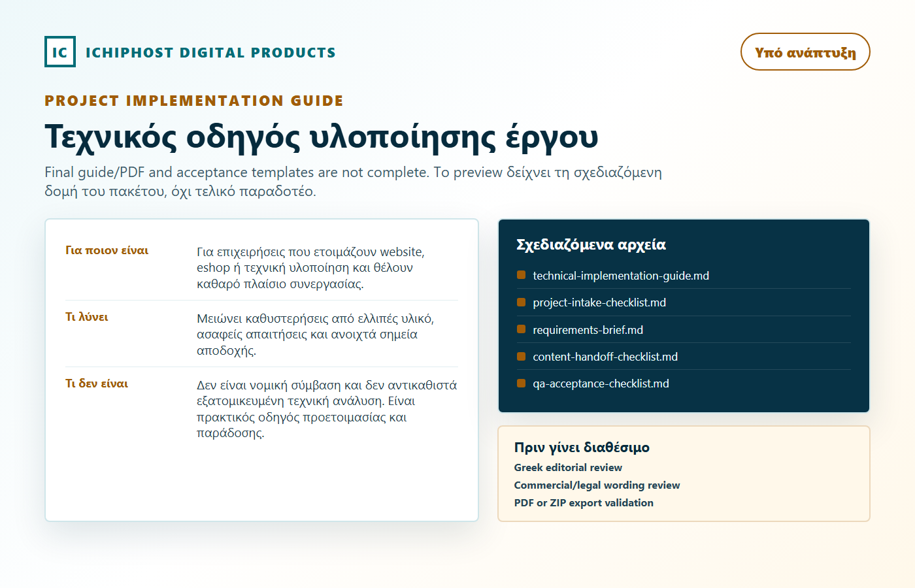Click the Υπό ανάπτυξη status badge
The height and width of the screenshot is (588, 915).
pos(805,52)
